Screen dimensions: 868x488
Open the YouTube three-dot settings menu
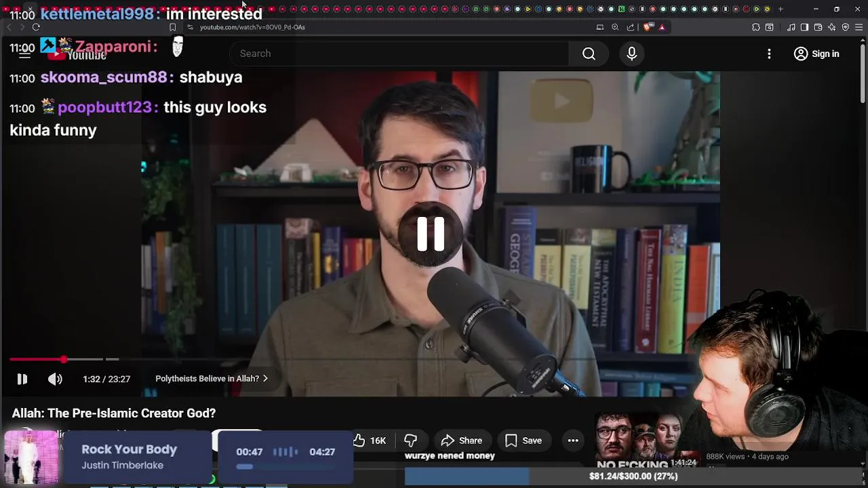769,54
